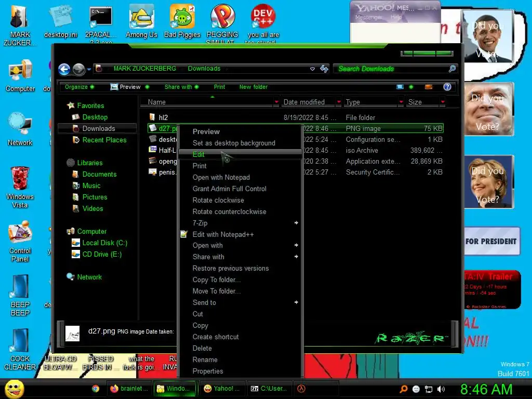The image size is (532, 399).
Task: Open the MARK ZUCKER desktop icon
Action: coord(20,26)
